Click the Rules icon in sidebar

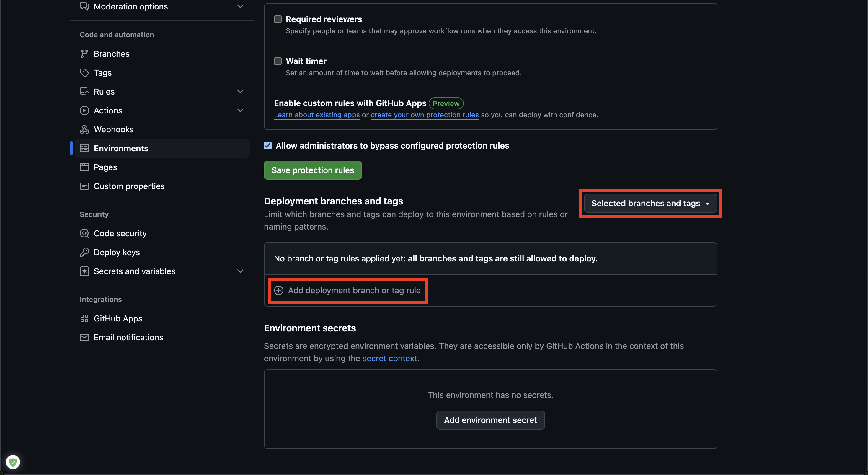pos(84,91)
